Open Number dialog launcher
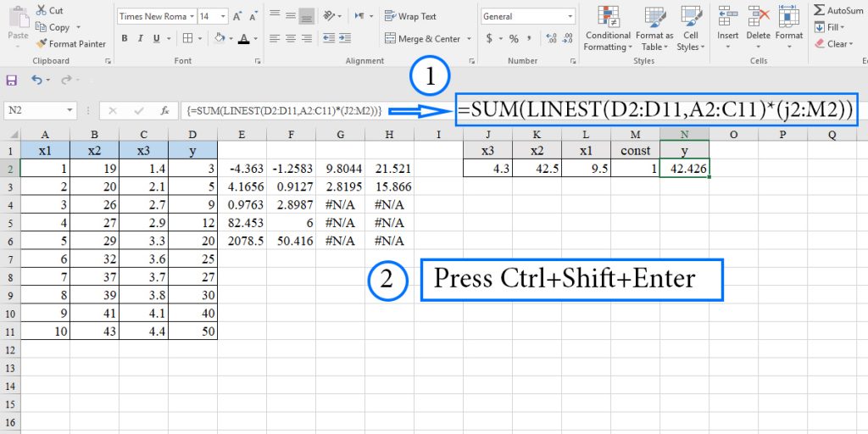This screenshot has height=434, width=868. pyautogui.click(x=574, y=61)
